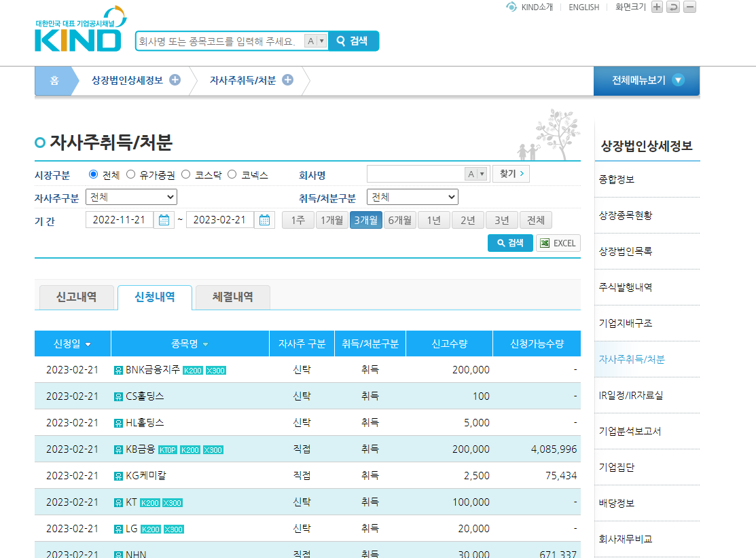
Task: Switch to 신청내역 tab
Action: coord(155,297)
